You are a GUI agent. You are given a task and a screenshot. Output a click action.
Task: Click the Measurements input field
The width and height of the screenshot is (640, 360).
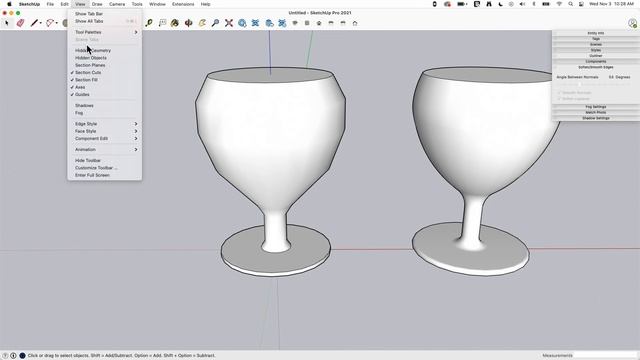pos(605,356)
